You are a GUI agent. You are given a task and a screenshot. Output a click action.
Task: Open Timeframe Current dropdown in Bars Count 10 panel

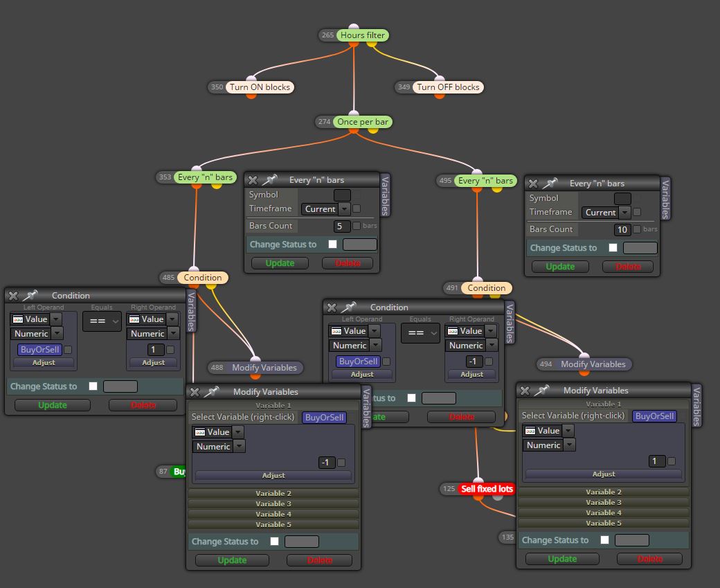606,212
